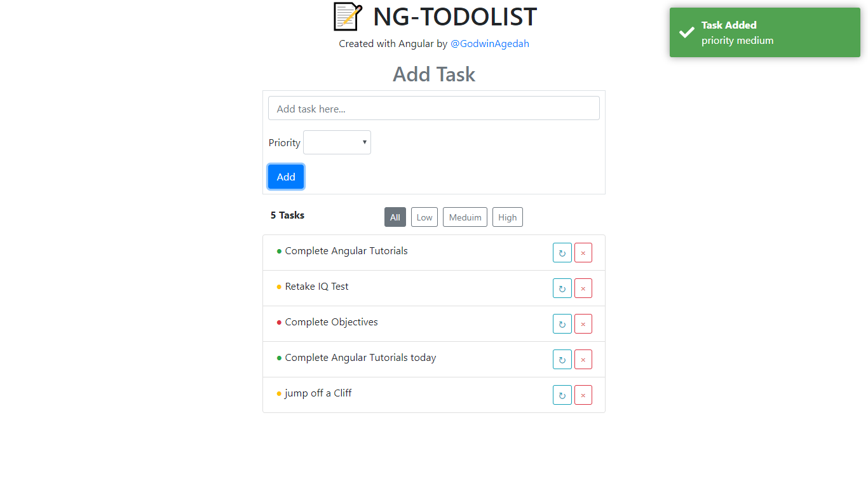Delete the Complete Objectives task
This screenshot has width=868, height=488.
[583, 324]
